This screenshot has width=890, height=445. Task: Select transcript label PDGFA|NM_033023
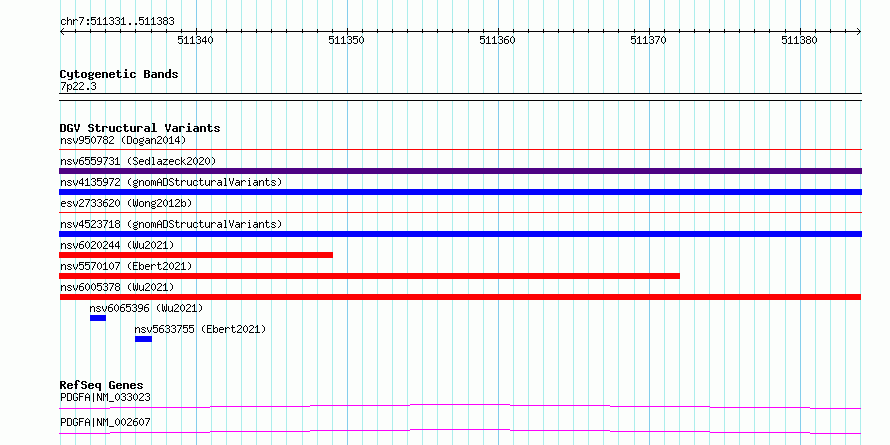(105, 397)
